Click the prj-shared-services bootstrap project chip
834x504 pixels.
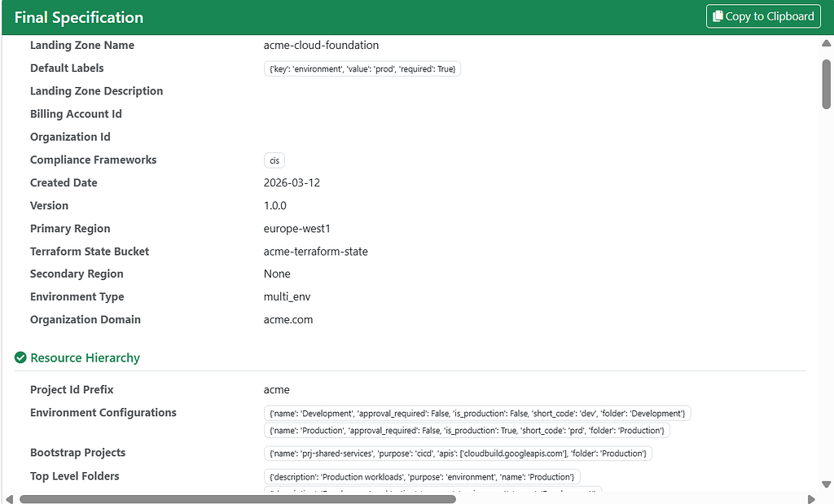coord(458,454)
